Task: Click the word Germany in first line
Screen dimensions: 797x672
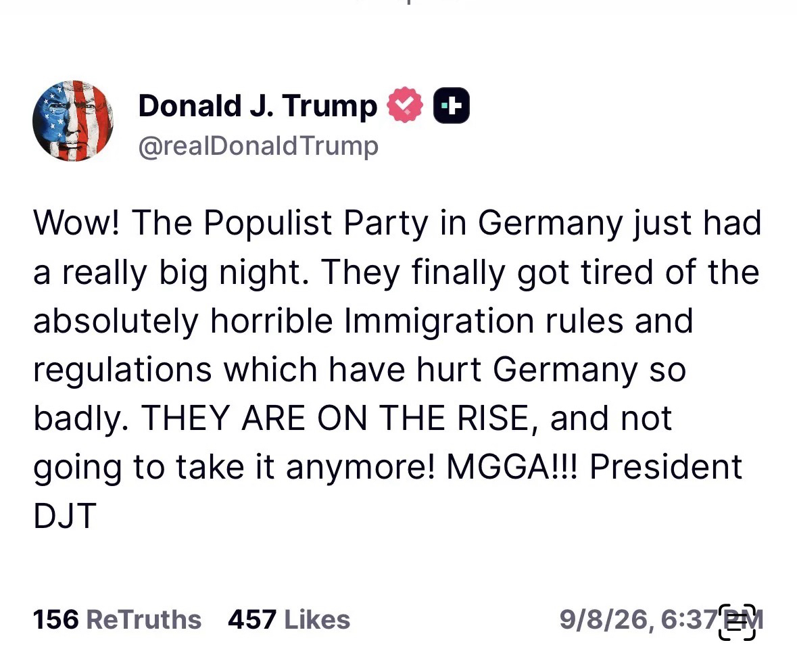Action: pyautogui.click(x=550, y=223)
